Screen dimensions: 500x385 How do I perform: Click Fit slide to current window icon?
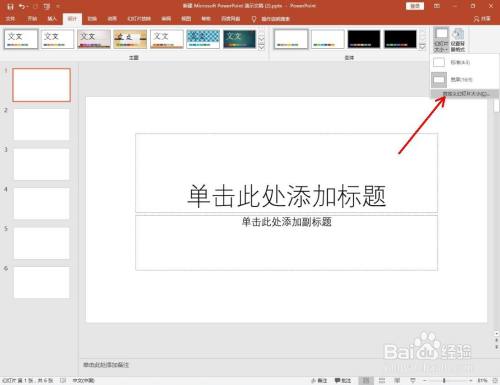tap(495, 380)
